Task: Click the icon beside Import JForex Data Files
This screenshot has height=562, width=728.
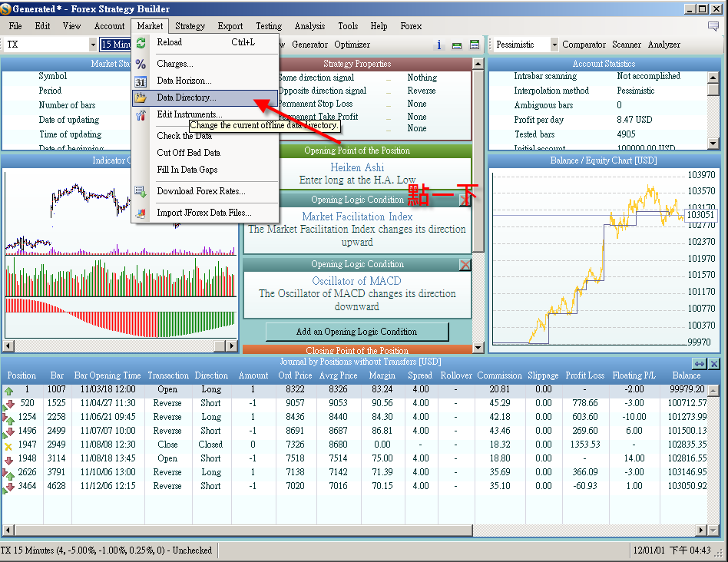Action: point(141,213)
